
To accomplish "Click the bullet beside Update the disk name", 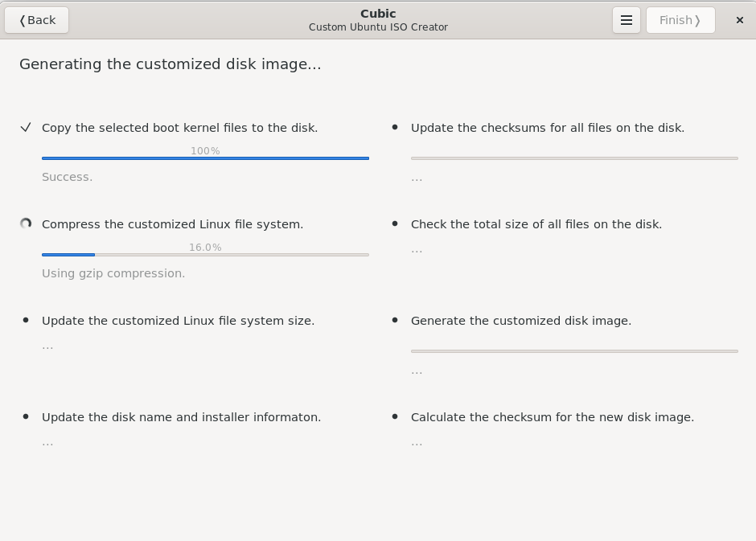I will (x=26, y=417).
